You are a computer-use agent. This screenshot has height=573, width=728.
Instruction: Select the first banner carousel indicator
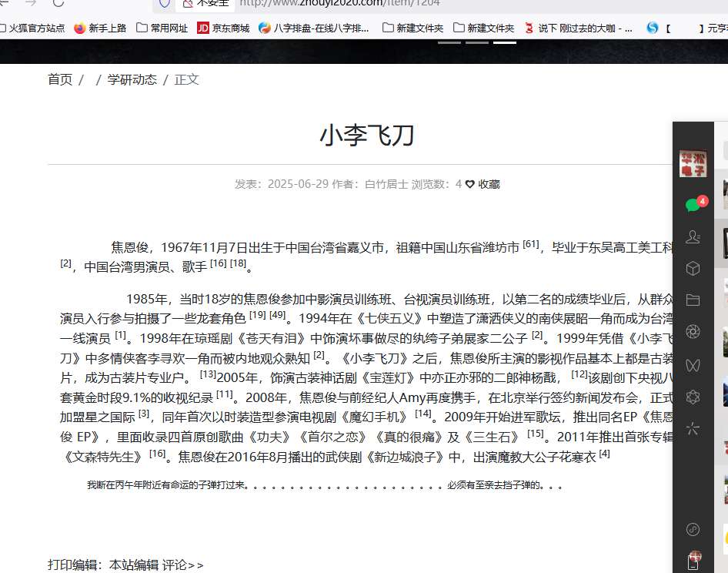[x=449, y=43]
